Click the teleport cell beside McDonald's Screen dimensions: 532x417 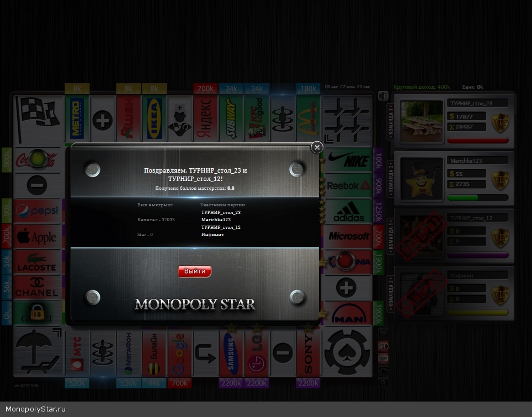[x=283, y=118]
